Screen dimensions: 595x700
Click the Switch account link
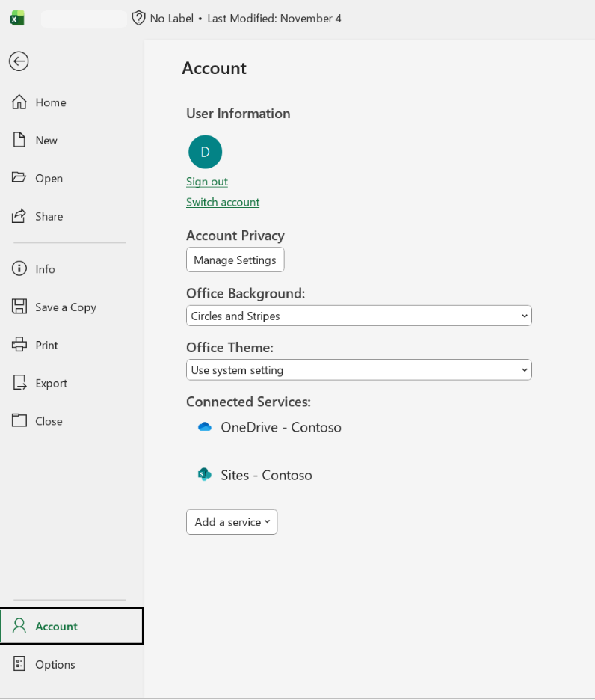(223, 202)
